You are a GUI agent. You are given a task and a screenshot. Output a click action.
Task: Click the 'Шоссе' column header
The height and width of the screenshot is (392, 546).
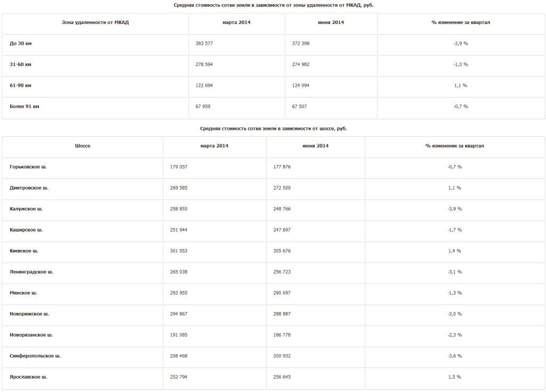83,145
